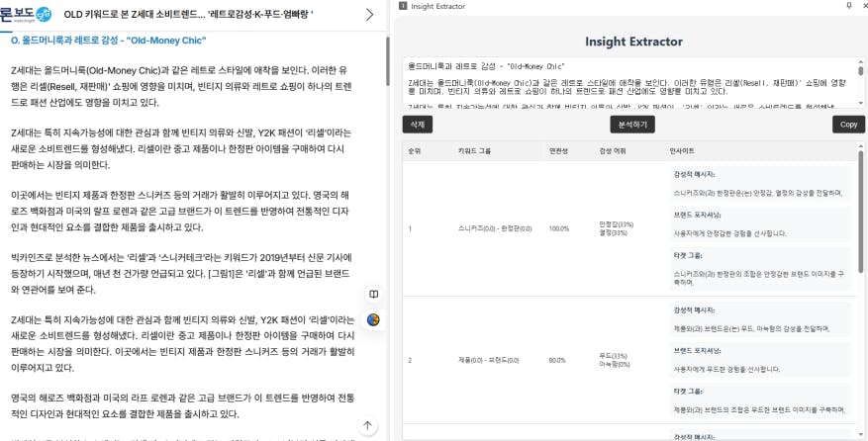Open reader mode with the book icon
Image resolution: width=868 pixels, height=441 pixels.
point(373,294)
